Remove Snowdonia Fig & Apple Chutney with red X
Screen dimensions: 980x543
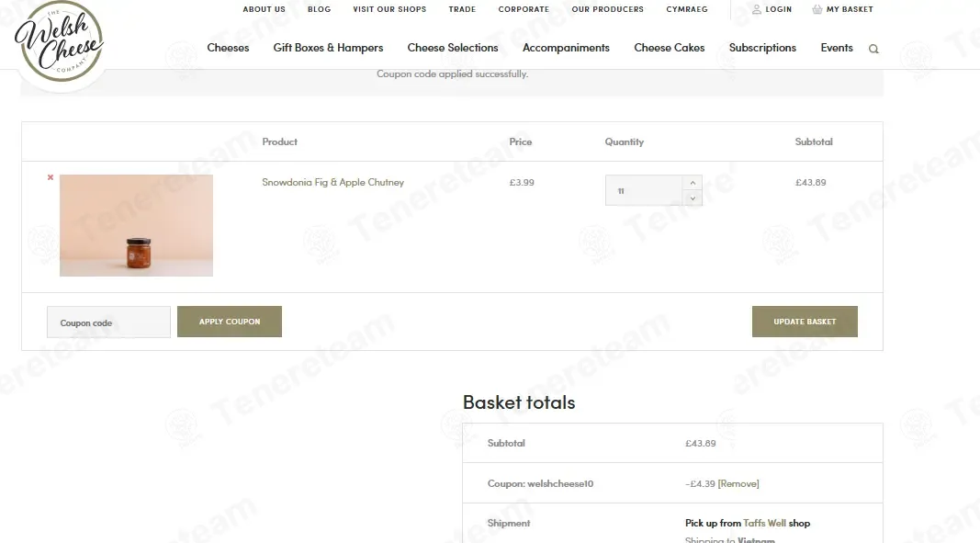click(51, 177)
